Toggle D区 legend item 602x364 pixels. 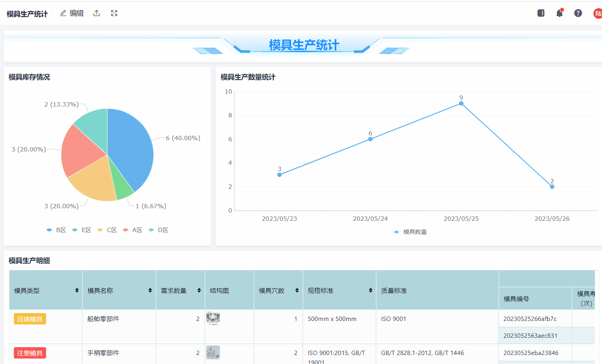coord(158,230)
